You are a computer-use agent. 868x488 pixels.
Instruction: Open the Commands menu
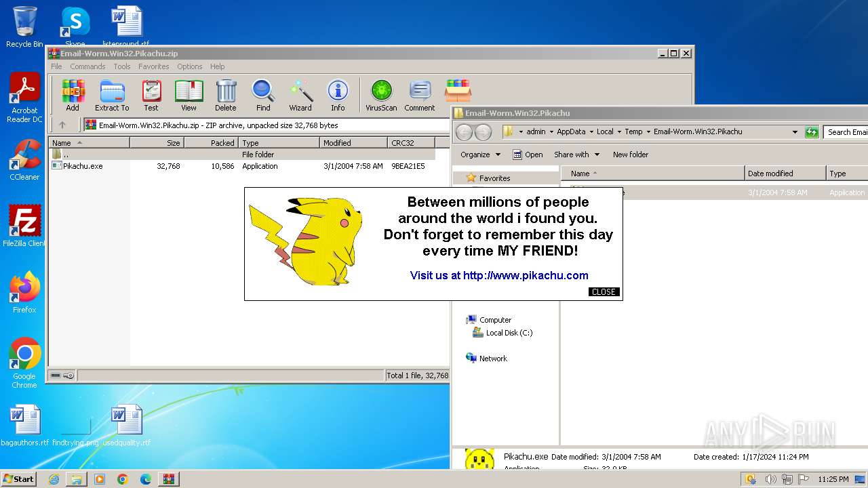[x=87, y=66]
